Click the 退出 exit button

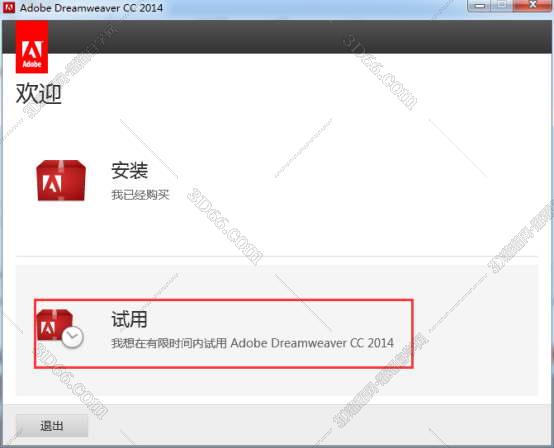point(52,426)
